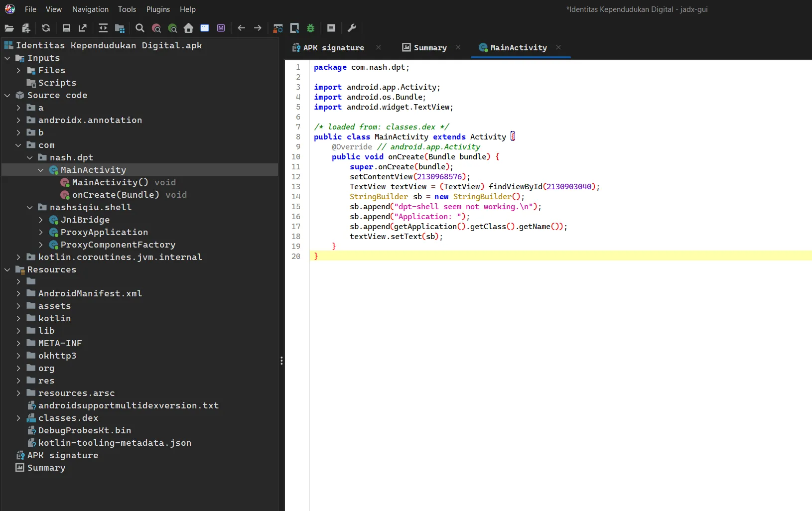
Task: Expand the JniBridge class node
Action: click(41, 220)
